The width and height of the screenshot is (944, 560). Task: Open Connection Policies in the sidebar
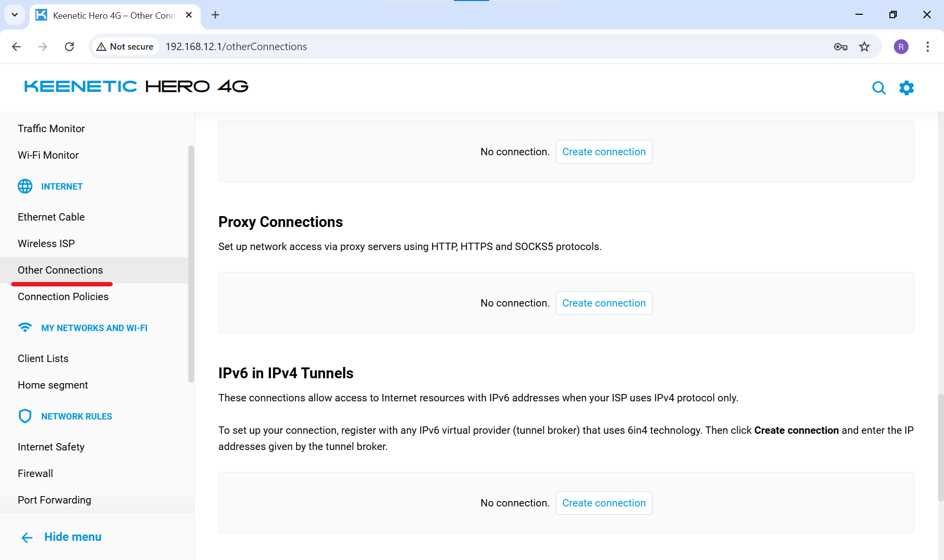(x=63, y=297)
